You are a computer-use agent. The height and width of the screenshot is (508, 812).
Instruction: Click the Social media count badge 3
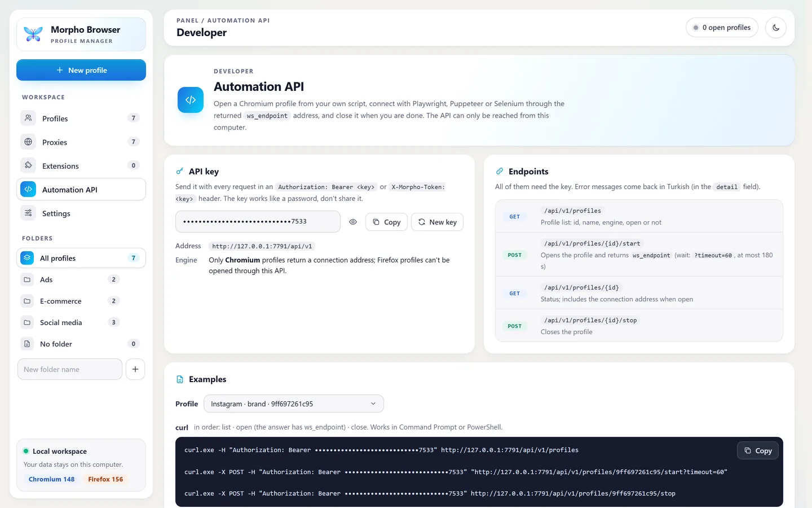pos(113,322)
